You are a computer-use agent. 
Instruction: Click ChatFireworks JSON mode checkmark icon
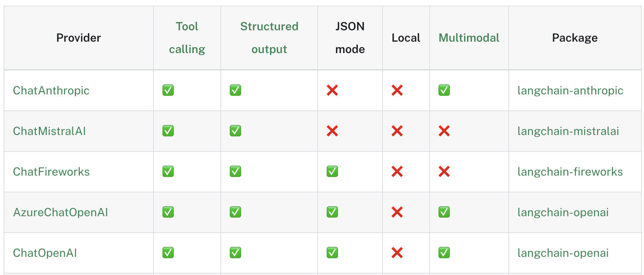[x=332, y=171]
